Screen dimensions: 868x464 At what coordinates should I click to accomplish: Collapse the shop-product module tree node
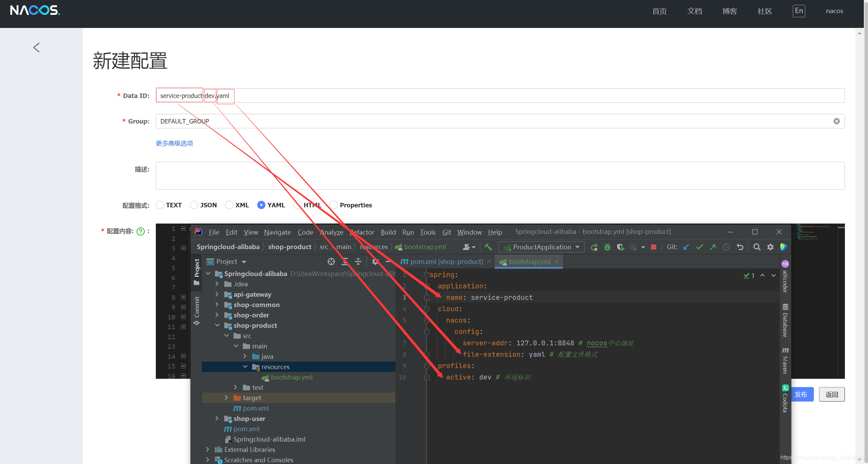click(217, 325)
